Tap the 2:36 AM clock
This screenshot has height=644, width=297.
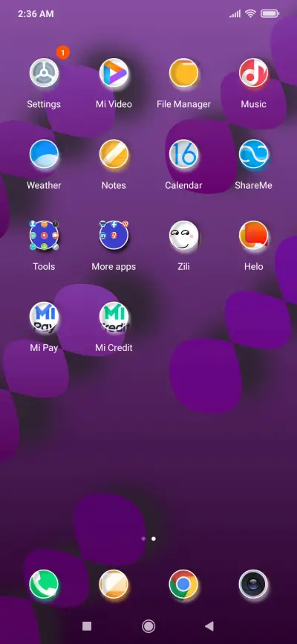[36, 13]
